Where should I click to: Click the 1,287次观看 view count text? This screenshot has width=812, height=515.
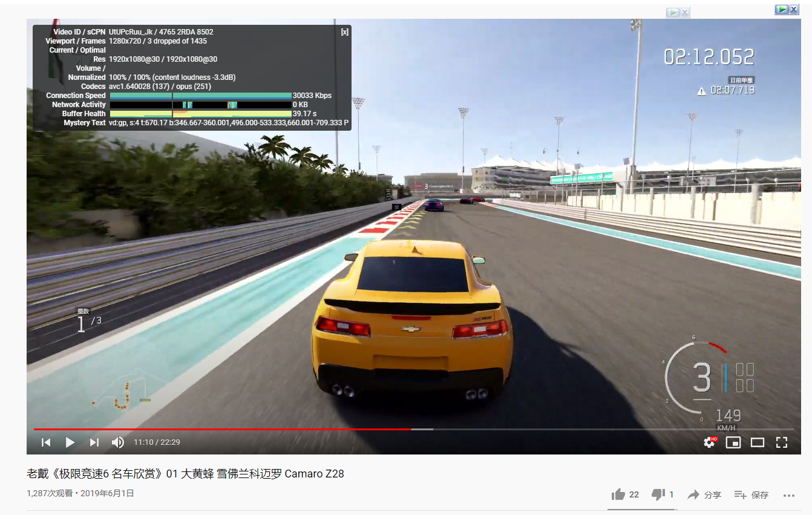49,493
